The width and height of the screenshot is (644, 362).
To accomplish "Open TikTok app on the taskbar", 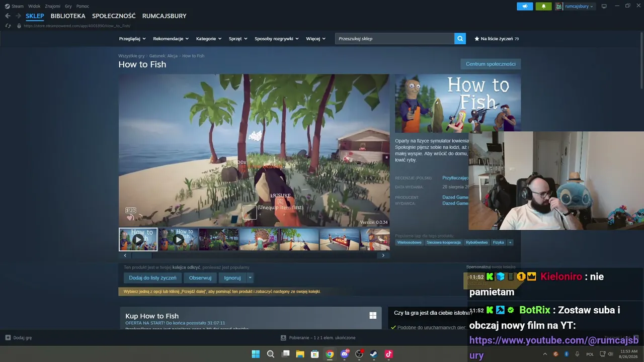I will tap(388, 354).
